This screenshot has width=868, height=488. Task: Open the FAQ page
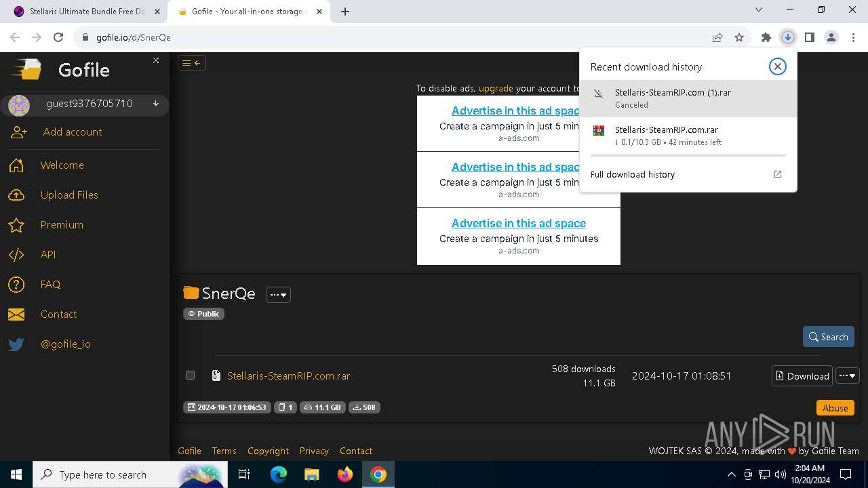coord(50,284)
